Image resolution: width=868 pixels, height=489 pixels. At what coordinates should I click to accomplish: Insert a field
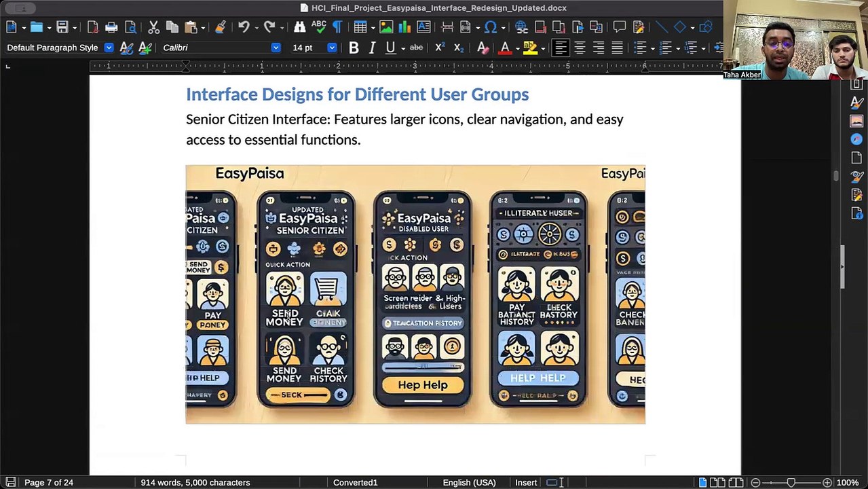click(x=466, y=27)
